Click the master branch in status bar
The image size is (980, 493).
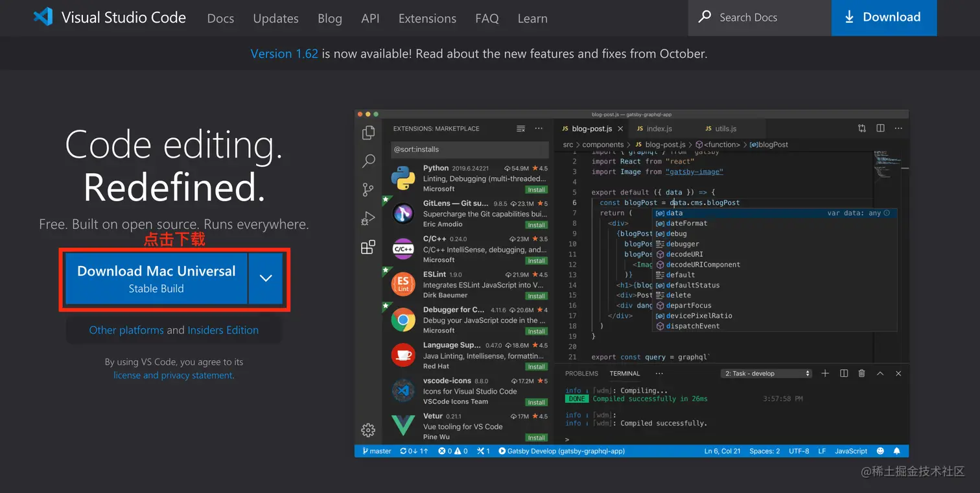click(x=377, y=451)
